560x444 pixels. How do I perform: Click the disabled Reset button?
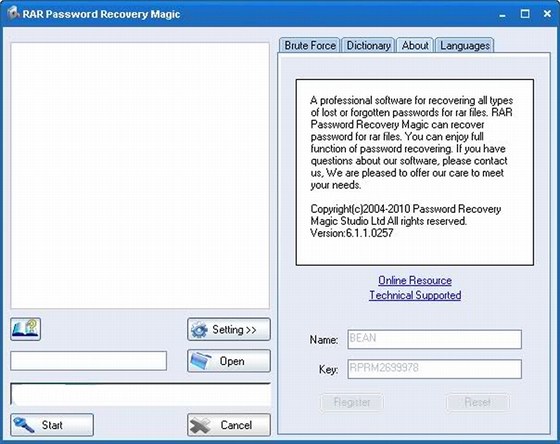coord(478,402)
